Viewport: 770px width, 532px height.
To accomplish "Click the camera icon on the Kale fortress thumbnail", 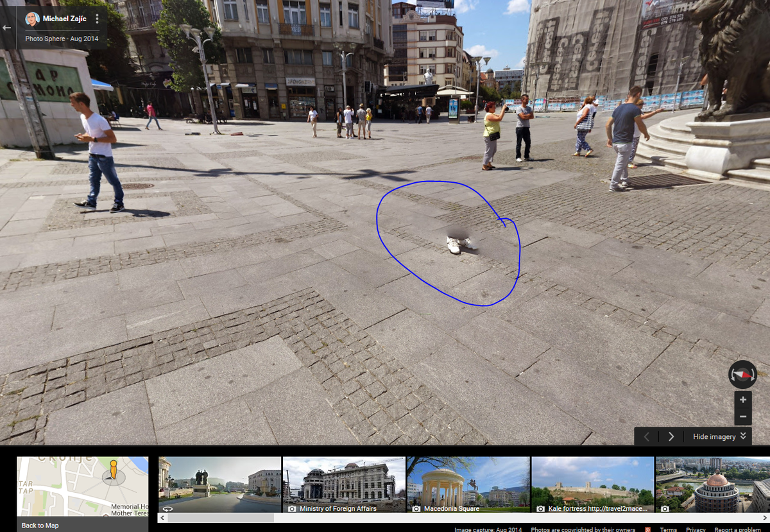I will tap(541, 508).
